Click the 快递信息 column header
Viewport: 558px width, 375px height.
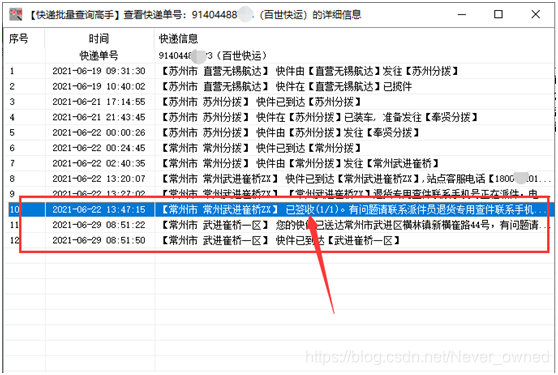[x=178, y=38]
